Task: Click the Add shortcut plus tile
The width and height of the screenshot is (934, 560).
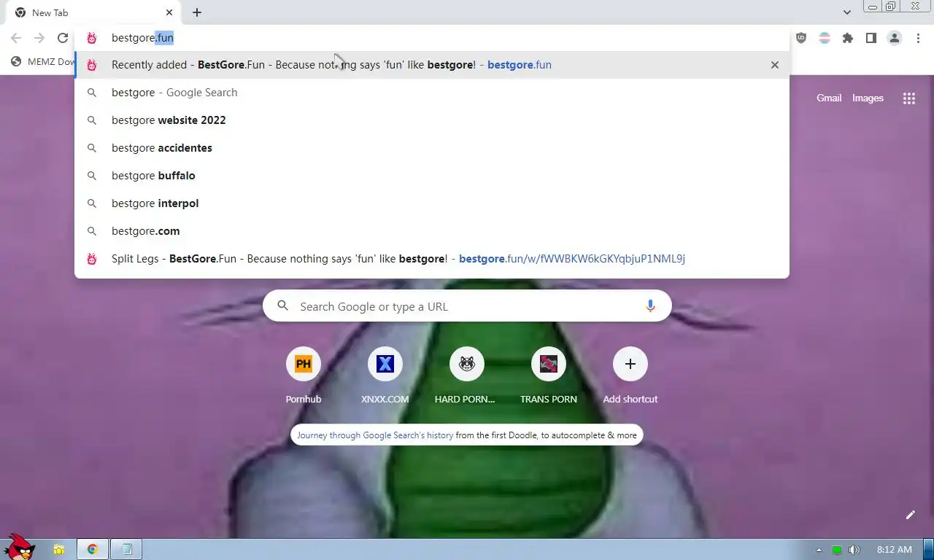Action: [x=630, y=364]
